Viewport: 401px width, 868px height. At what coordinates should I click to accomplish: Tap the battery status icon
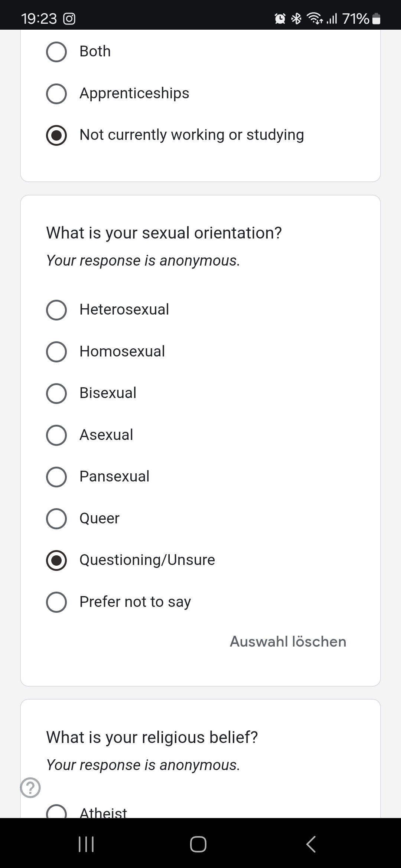(376, 19)
